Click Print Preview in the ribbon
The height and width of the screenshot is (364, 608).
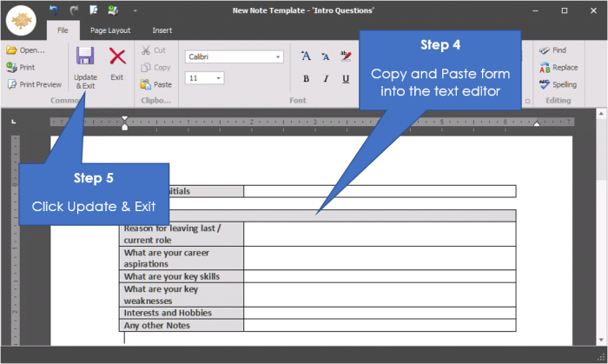point(35,84)
